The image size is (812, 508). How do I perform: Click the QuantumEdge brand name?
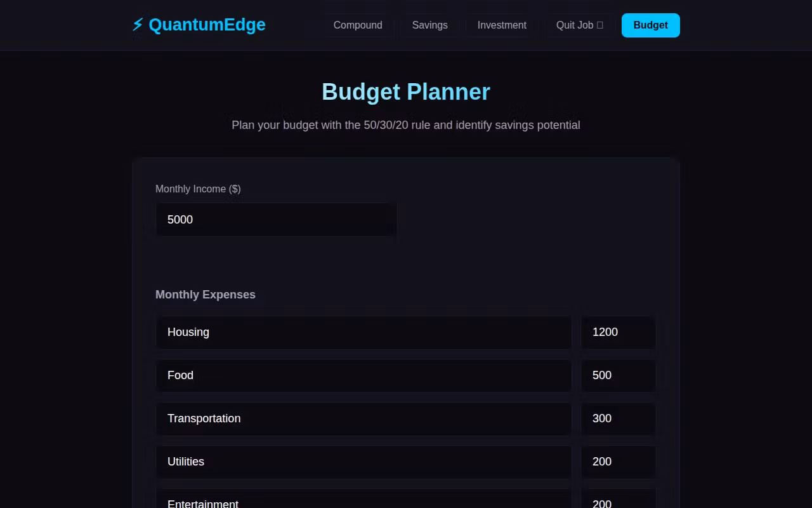click(x=207, y=25)
